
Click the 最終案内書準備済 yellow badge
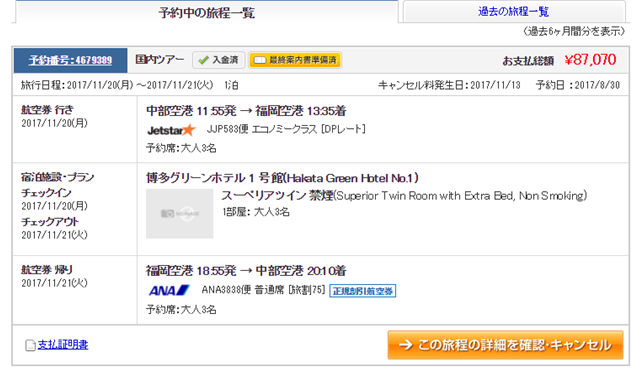(x=295, y=60)
